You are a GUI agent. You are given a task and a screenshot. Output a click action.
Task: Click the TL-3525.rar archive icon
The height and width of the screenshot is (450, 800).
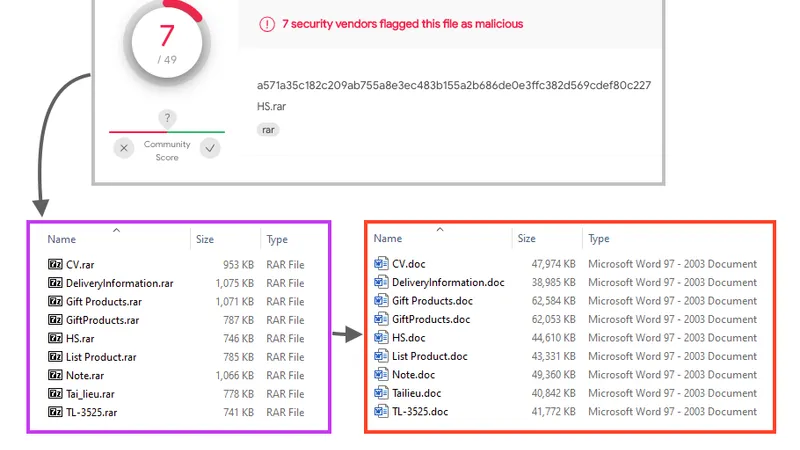(55, 412)
